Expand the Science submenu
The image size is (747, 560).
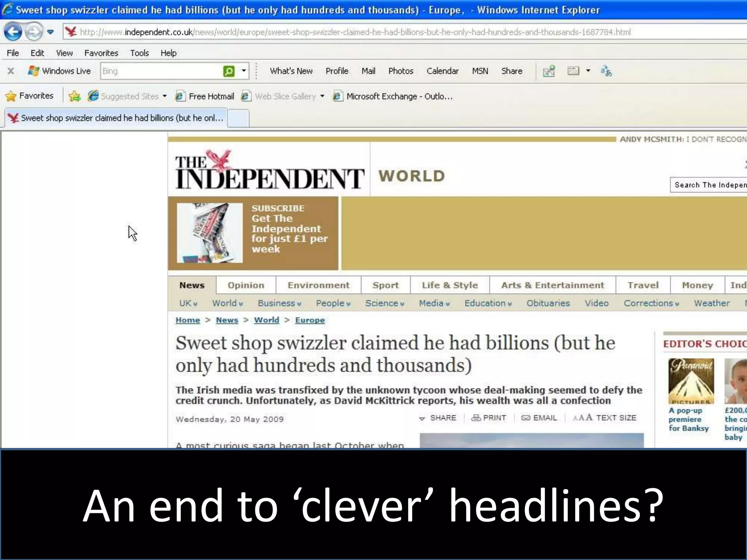point(385,303)
